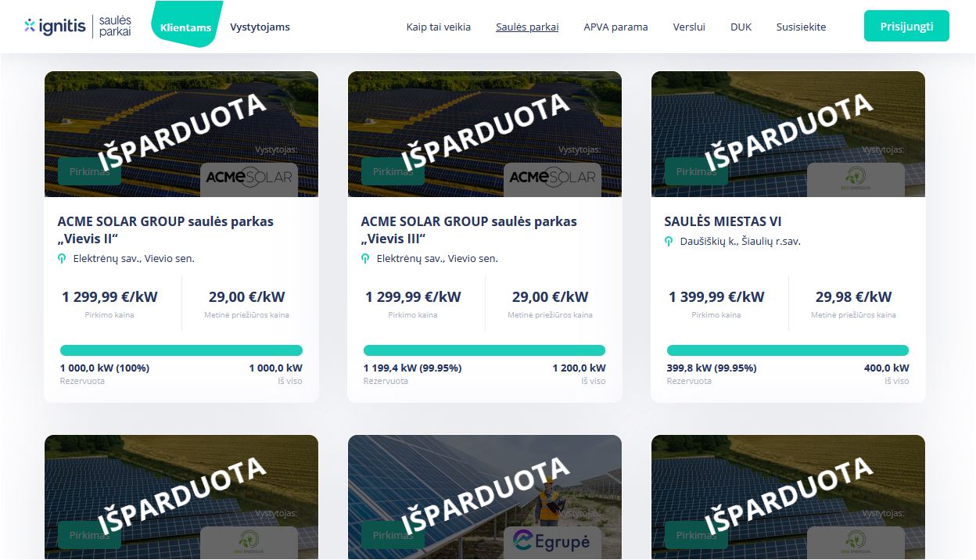This screenshot has width=976, height=560.
Task: Click the Egrupė developer logo
Action: 552,540
